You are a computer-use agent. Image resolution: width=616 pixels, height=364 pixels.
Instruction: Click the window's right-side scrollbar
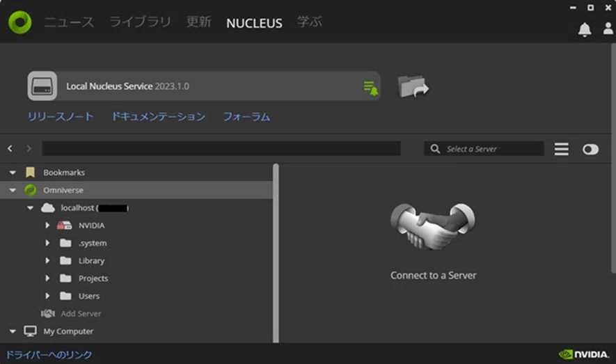pos(613,158)
